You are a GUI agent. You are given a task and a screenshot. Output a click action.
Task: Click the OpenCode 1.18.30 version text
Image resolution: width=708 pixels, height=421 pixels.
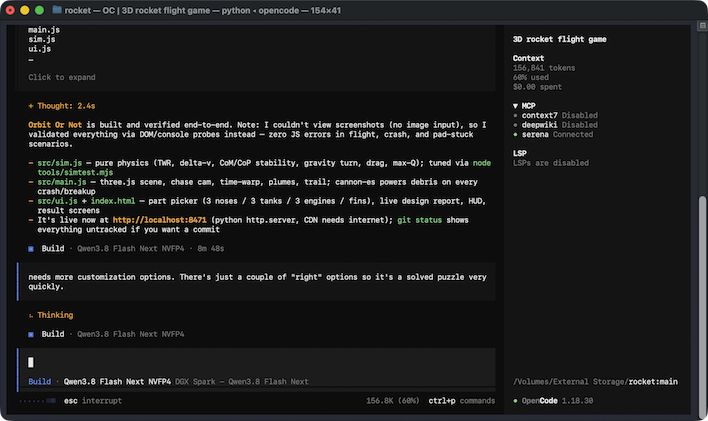coord(557,401)
